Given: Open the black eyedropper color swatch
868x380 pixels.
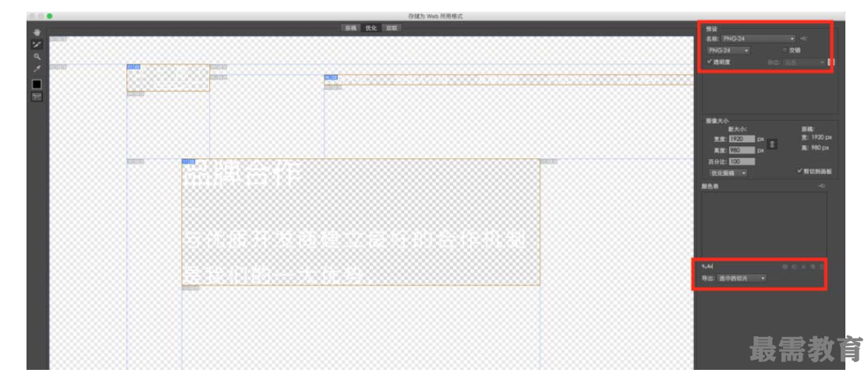Looking at the screenshot, I should (37, 84).
